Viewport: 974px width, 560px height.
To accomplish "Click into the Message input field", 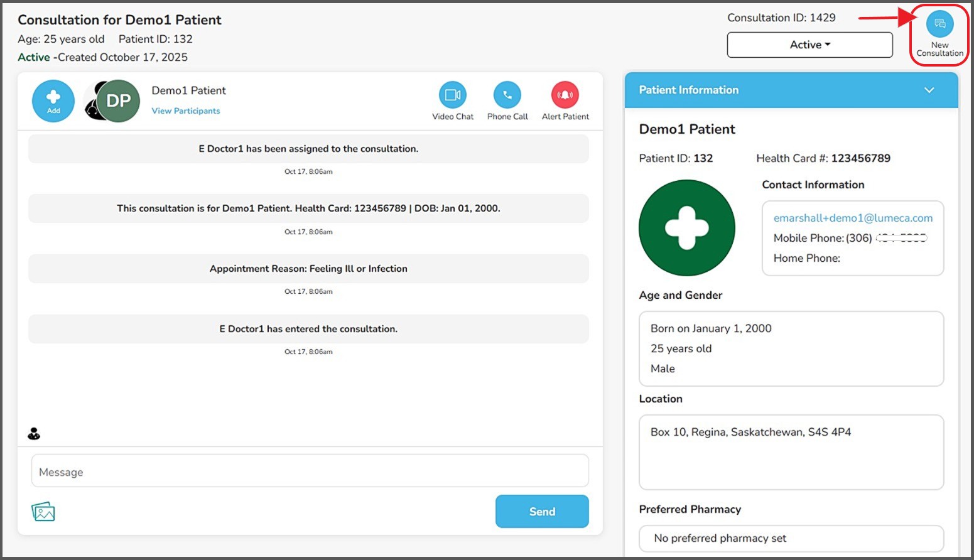I will click(310, 471).
